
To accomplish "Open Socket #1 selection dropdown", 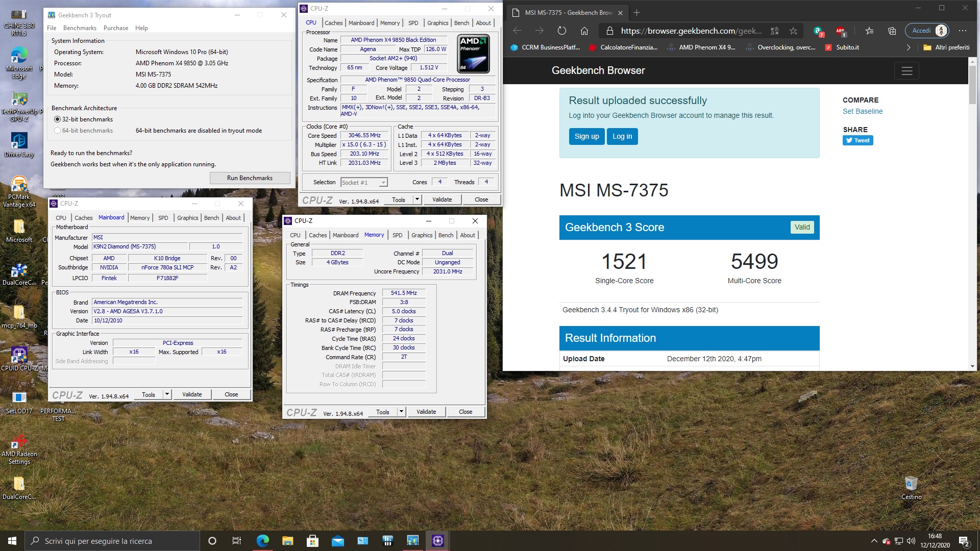I will coord(364,183).
